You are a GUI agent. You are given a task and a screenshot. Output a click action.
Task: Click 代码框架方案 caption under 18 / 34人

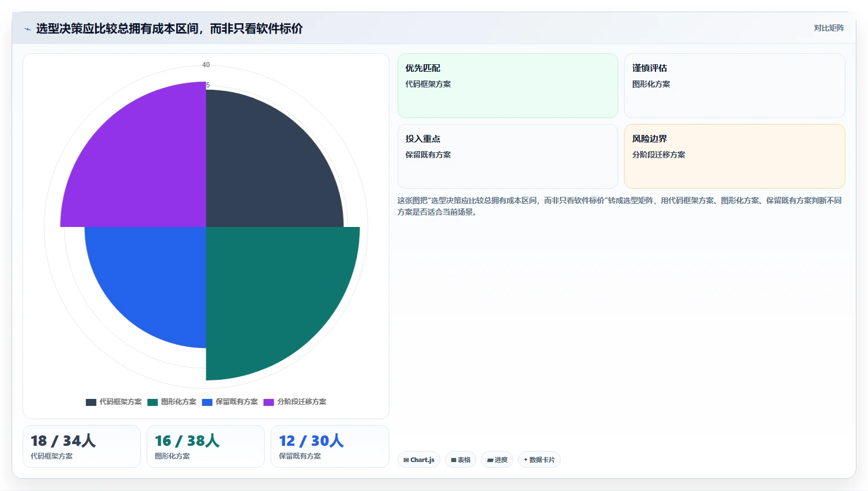click(x=52, y=456)
